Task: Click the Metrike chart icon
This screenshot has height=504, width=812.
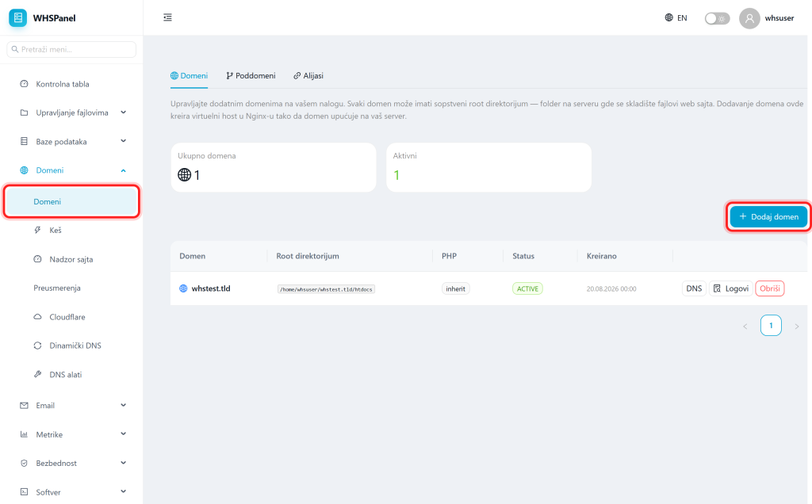Action: (x=24, y=435)
